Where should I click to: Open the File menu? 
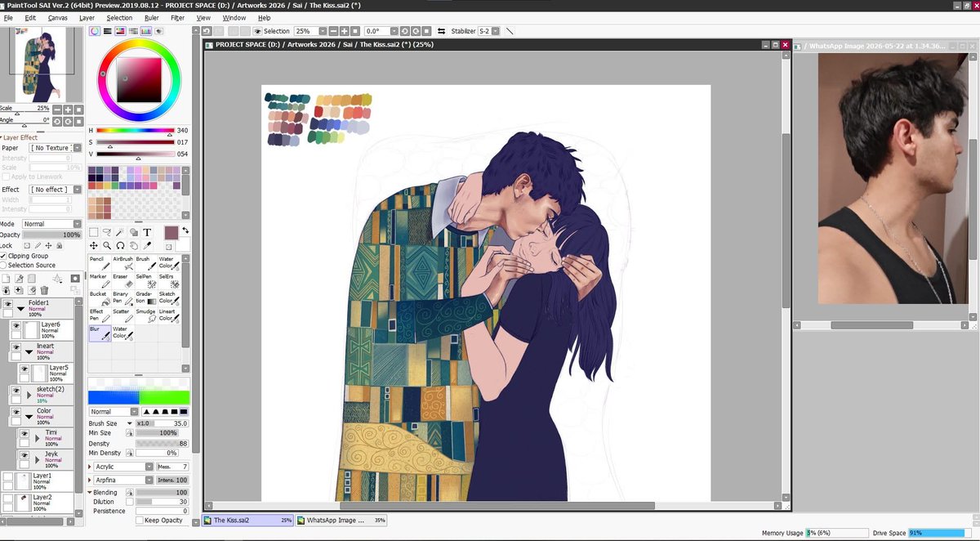pyautogui.click(x=8, y=17)
